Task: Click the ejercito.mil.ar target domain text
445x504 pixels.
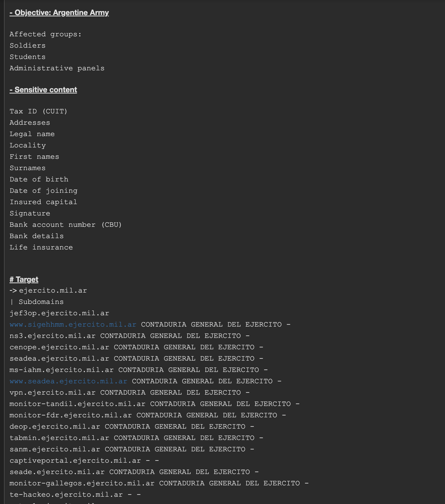Action: [x=53, y=290]
